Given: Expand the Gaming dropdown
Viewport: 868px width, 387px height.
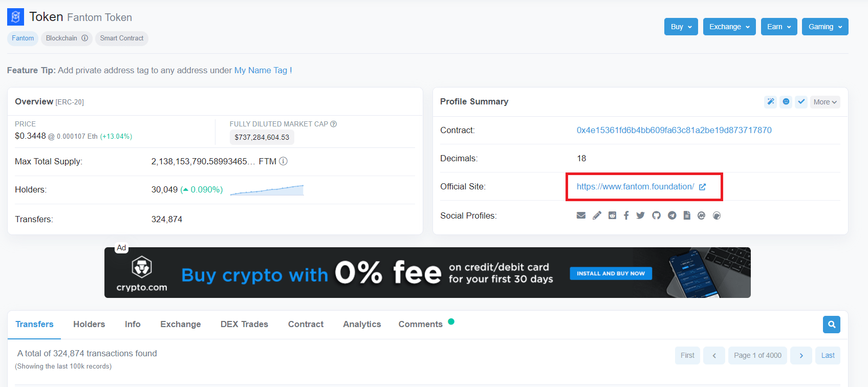Looking at the screenshot, I should pos(825,27).
